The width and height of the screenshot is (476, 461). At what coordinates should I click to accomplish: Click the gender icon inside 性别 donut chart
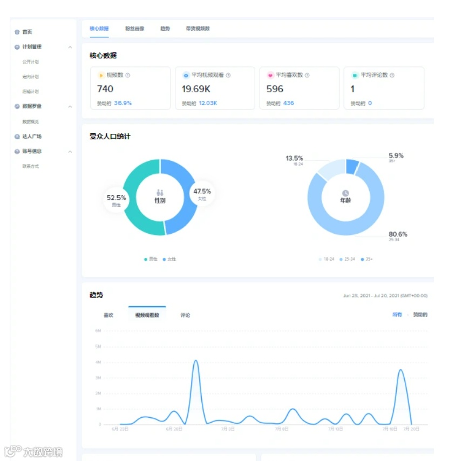coord(160,193)
